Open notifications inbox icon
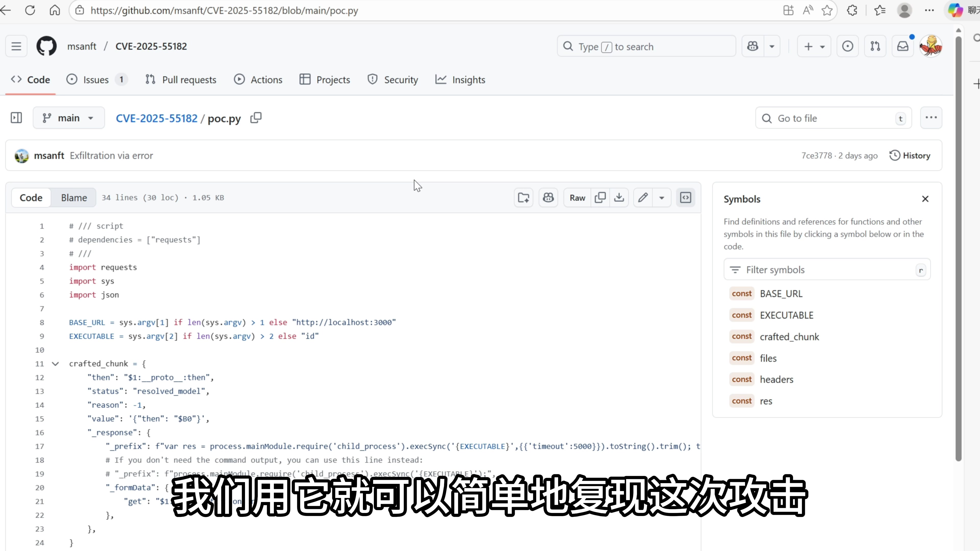Viewport: 980px width, 551px height. 903,46
